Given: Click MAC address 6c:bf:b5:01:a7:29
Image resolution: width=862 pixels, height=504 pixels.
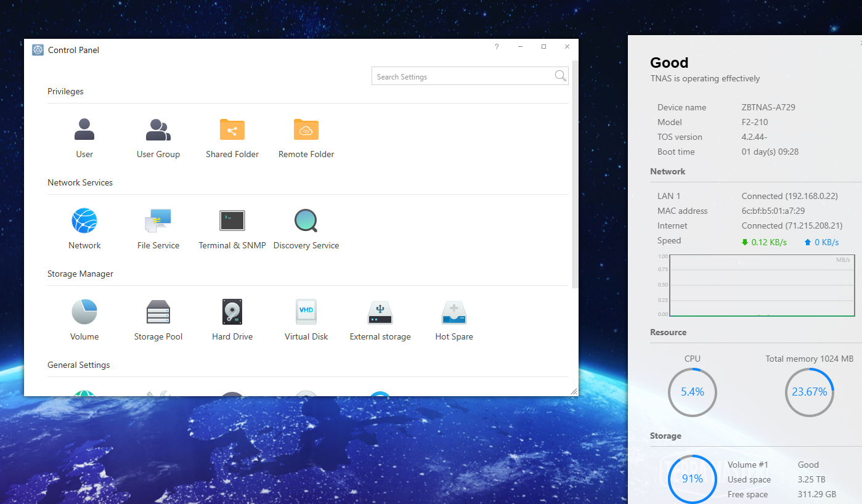Looking at the screenshot, I should point(773,211).
